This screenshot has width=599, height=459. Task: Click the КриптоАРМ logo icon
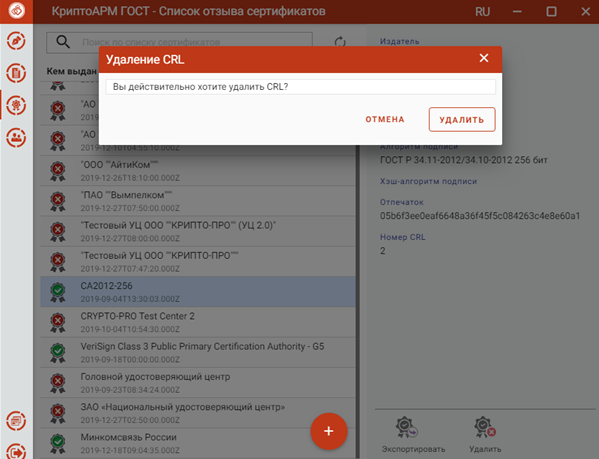(16, 11)
